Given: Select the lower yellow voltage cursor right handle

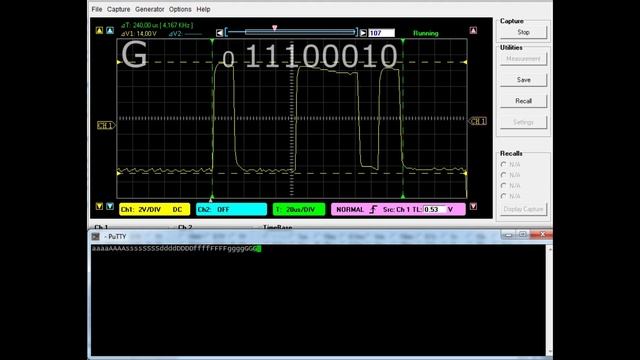Looking at the screenshot, I should [465, 173].
